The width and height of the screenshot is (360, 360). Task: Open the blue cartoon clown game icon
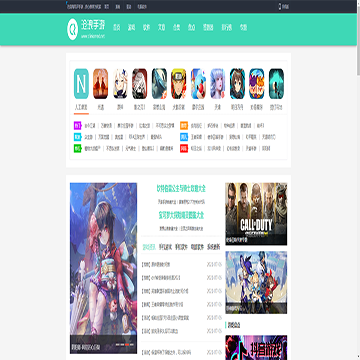coord(198,84)
